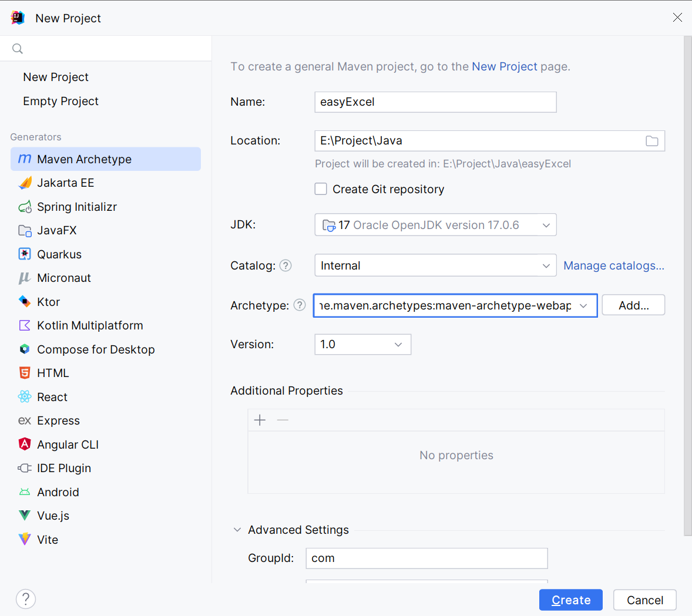Select Angular CLI text in generators list
The height and width of the screenshot is (616, 692).
click(68, 445)
